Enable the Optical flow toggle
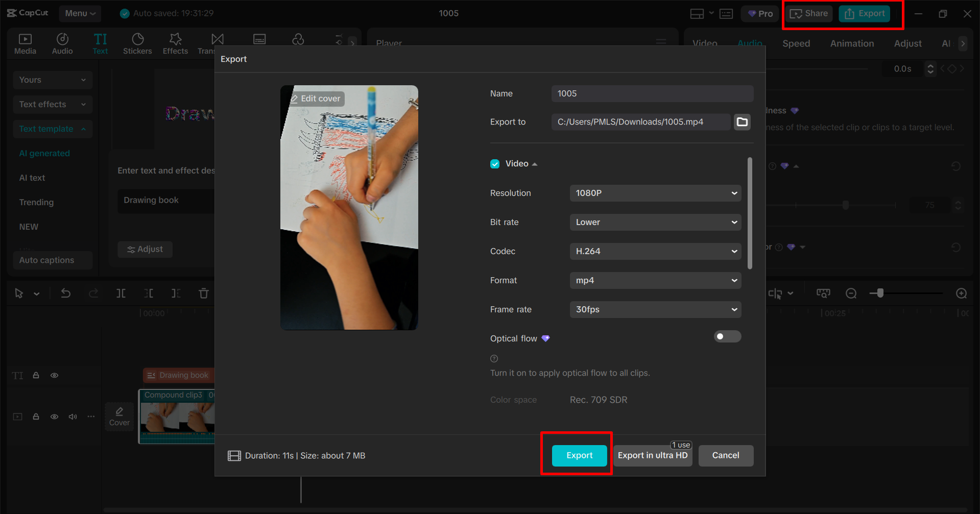This screenshot has height=514, width=980. tap(727, 336)
